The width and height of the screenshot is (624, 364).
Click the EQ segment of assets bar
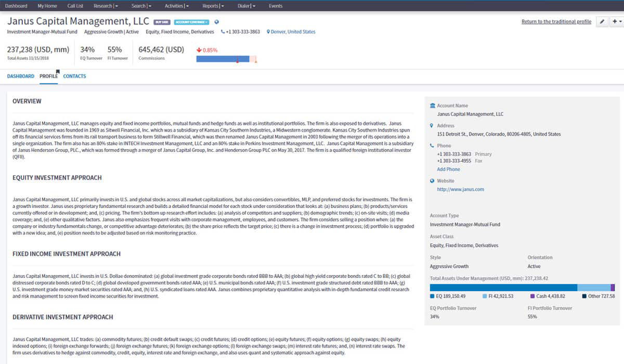[x=503, y=288]
